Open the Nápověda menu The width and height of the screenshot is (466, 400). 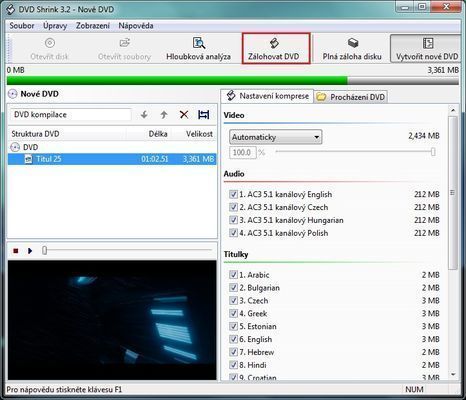point(136,26)
